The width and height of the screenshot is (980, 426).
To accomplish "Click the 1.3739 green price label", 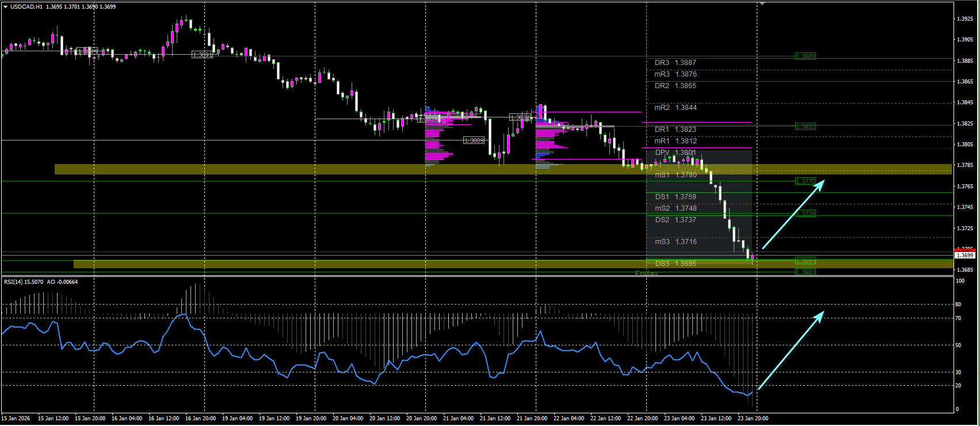I will coord(805,214).
